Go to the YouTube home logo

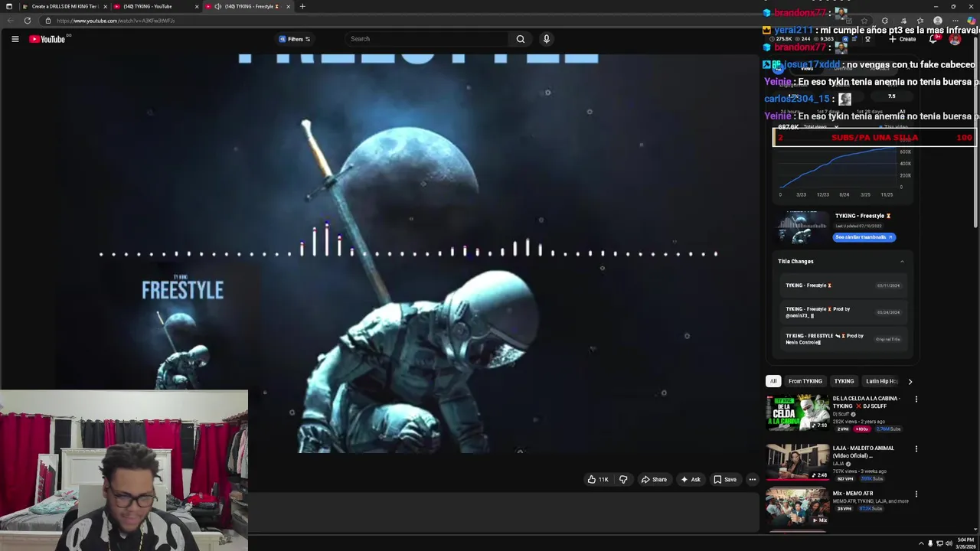tap(47, 39)
